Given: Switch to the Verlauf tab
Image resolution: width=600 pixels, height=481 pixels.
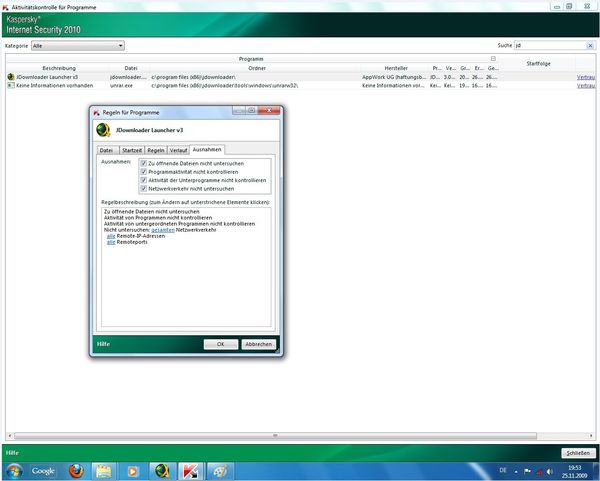Looking at the screenshot, I should (178, 150).
